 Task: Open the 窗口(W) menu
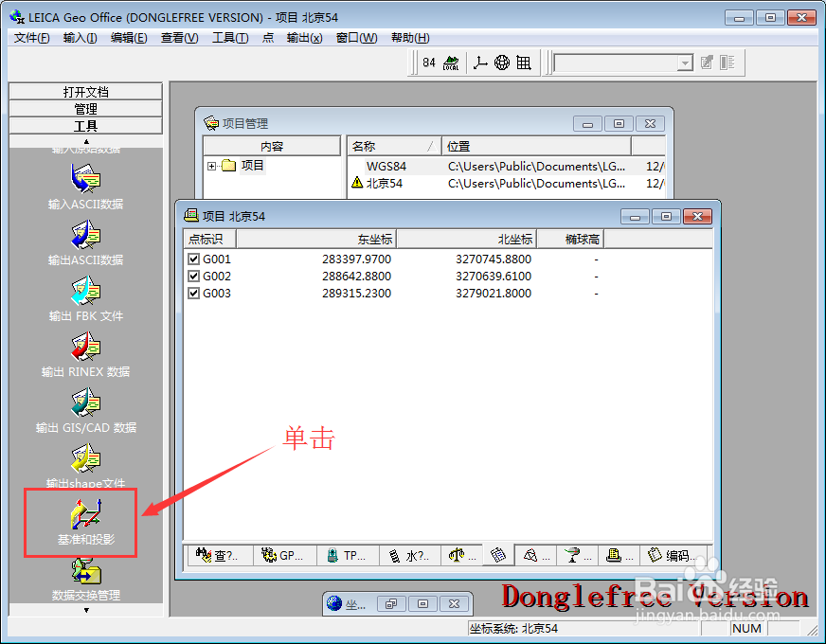[356, 38]
